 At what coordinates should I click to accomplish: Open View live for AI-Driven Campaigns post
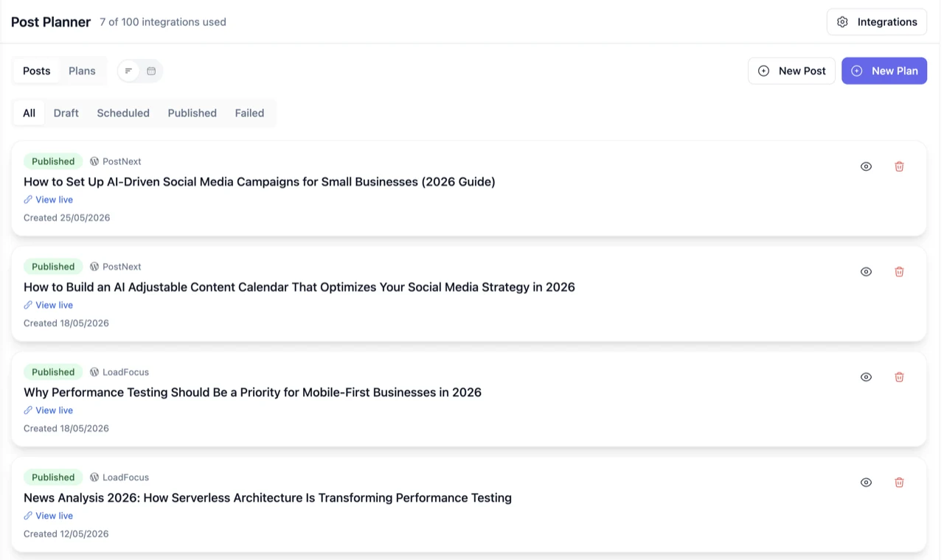pos(48,200)
